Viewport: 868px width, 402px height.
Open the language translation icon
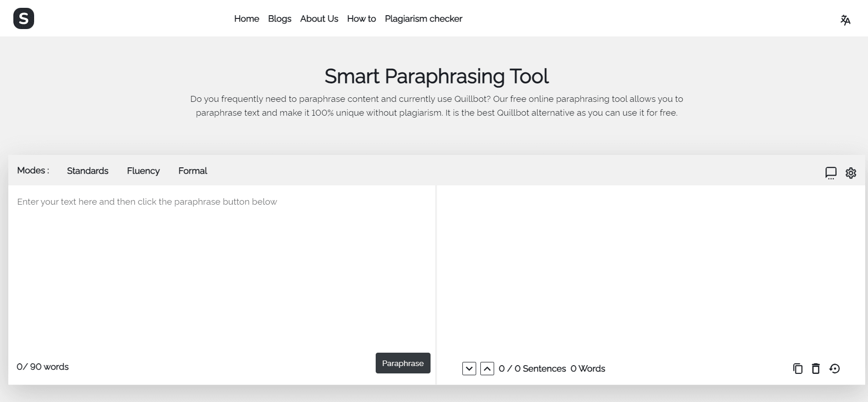[845, 20]
